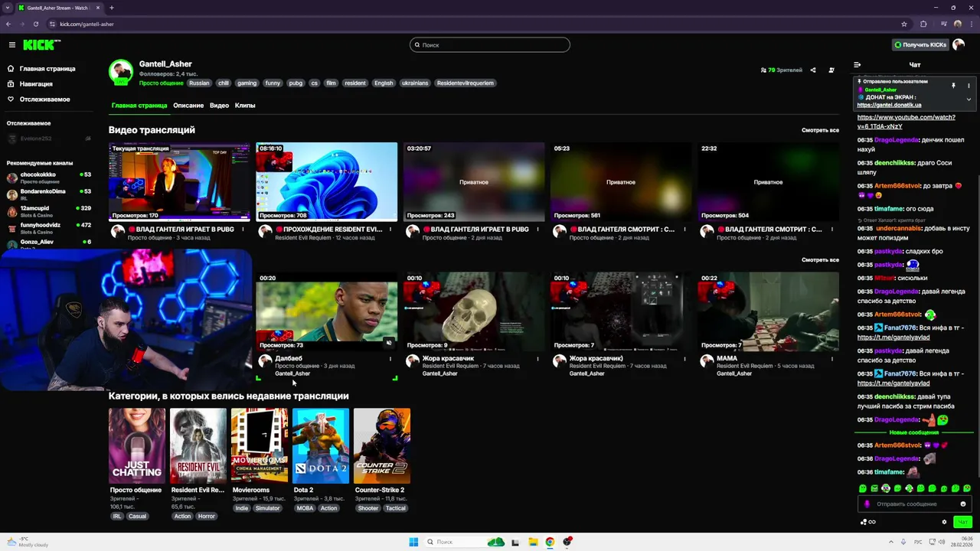
Task: Click Отправить сообщение chat input
Action: (915, 504)
